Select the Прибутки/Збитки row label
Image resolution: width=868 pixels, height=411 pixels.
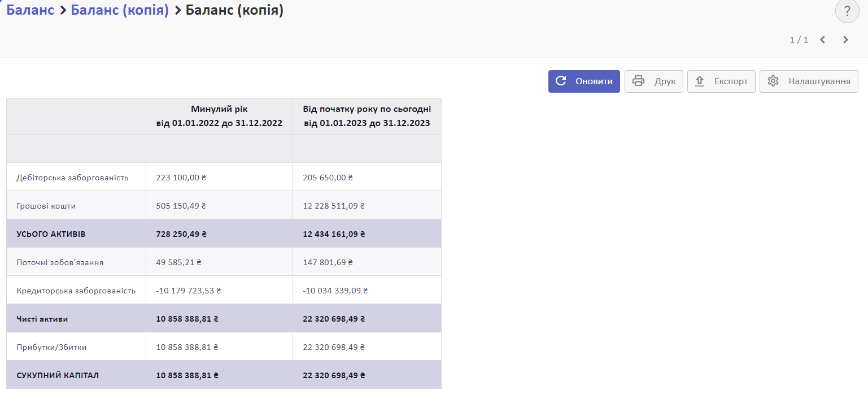coord(52,347)
